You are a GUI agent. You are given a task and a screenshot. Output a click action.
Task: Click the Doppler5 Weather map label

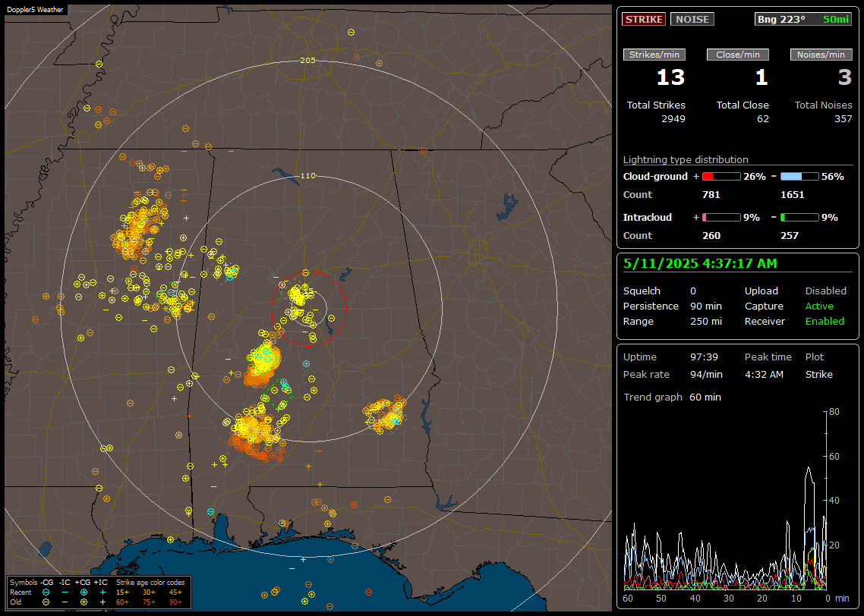35,10
